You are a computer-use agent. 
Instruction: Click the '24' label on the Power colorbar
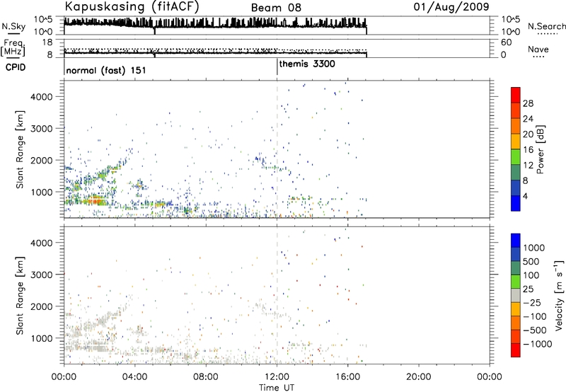[528, 119]
